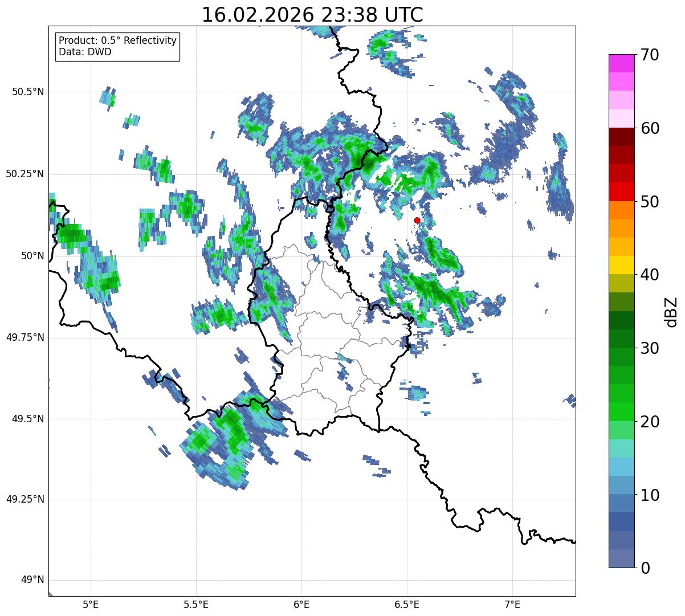Click the latitude label 49.5°N
This screenshot has height=616, width=685.
click(28, 419)
